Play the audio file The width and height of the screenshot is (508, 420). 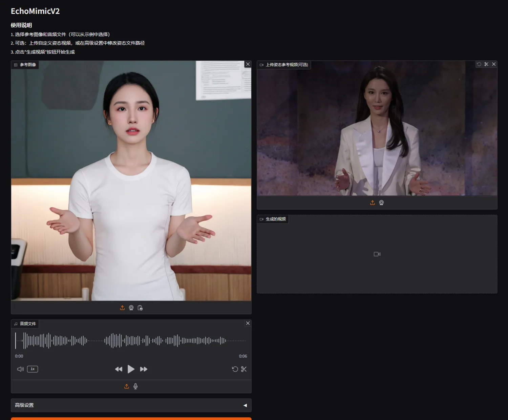click(x=131, y=369)
